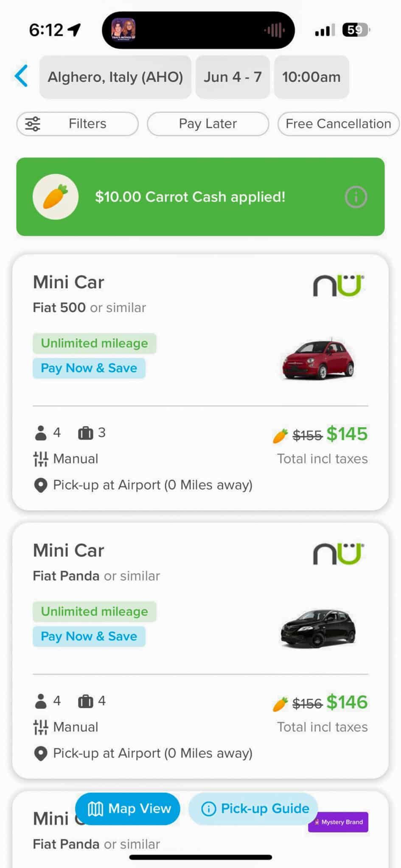Select the black Fiat Panda car image
401x868 pixels.
[318, 628]
